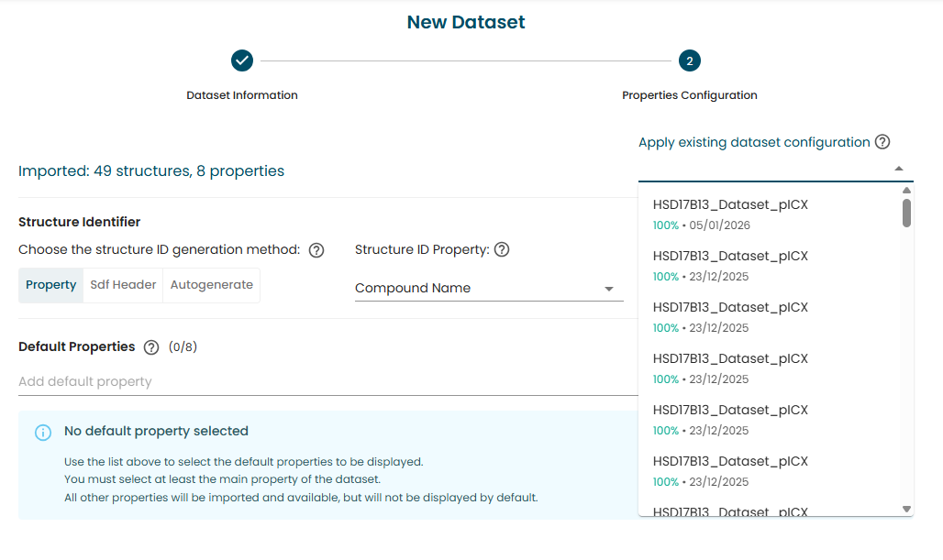Click help icon next to Structure ID Property

click(502, 249)
